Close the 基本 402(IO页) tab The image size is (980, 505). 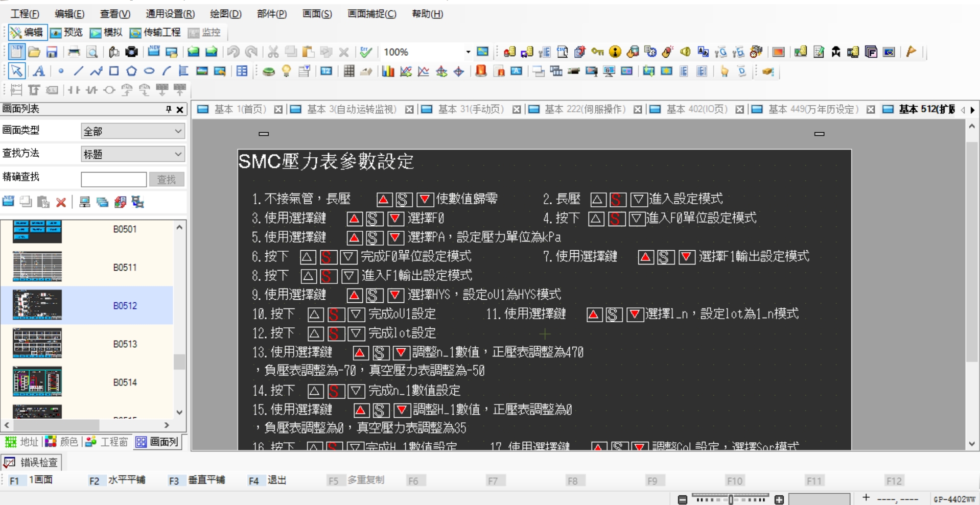pyautogui.click(x=740, y=109)
